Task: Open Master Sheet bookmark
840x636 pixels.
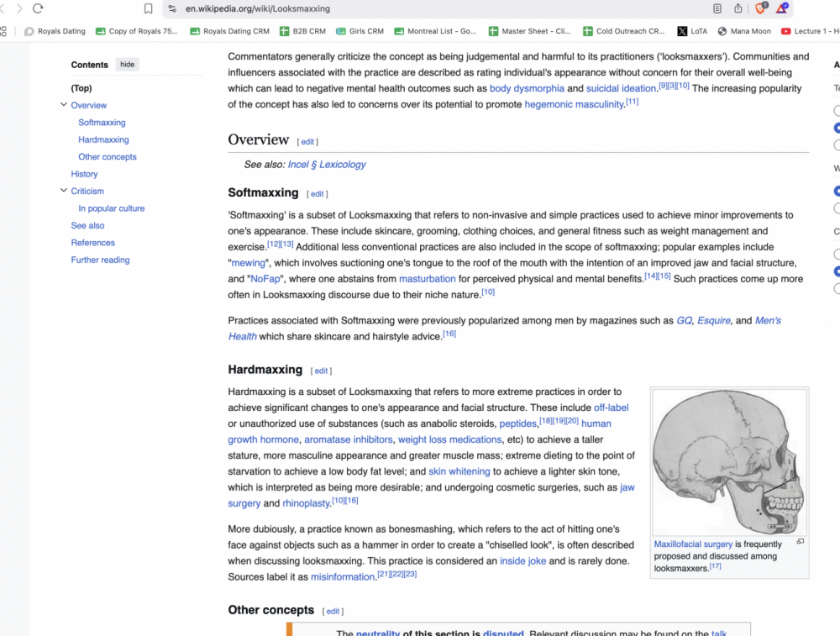Action: [x=530, y=31]
